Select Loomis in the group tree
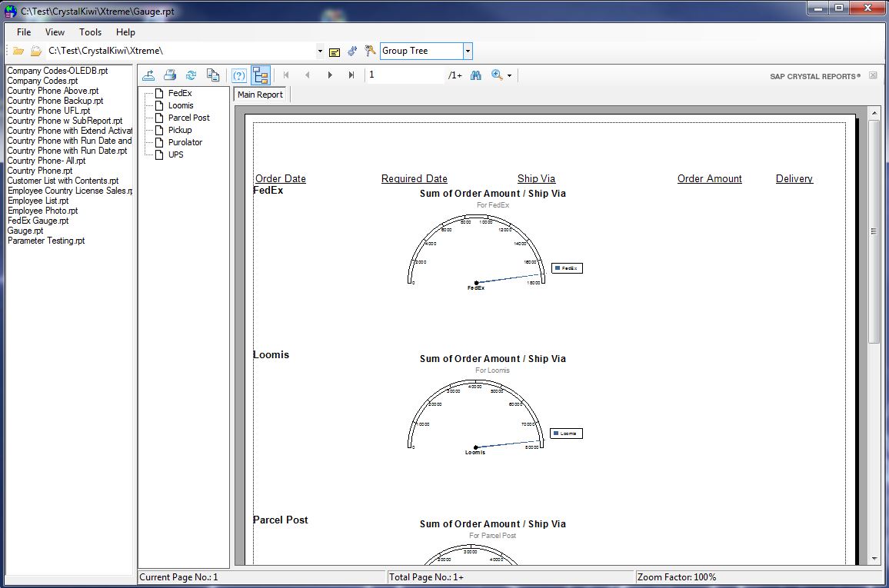The image size is (889, 588). tap(180, 105)
